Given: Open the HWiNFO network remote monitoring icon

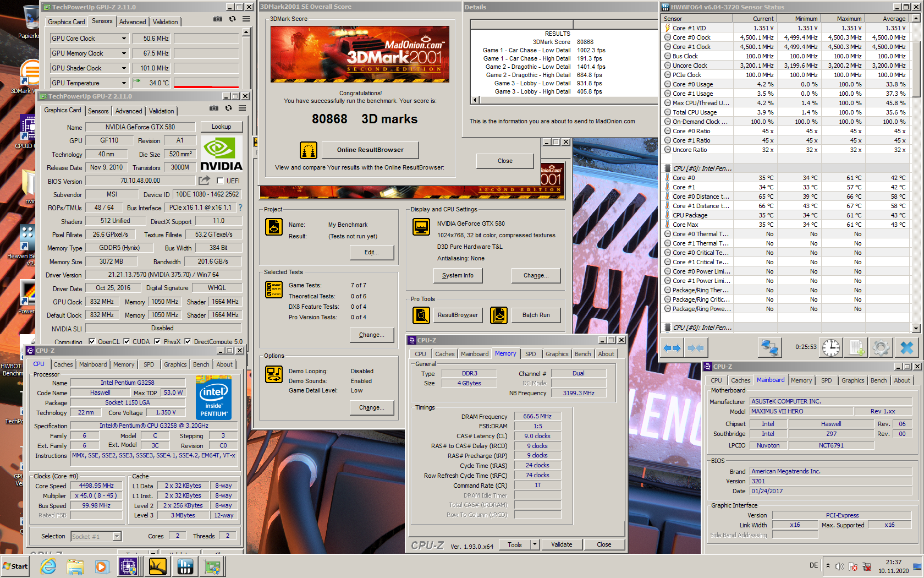Looking at the screenshot, I should pyautogui.click(x=769, y=348).
